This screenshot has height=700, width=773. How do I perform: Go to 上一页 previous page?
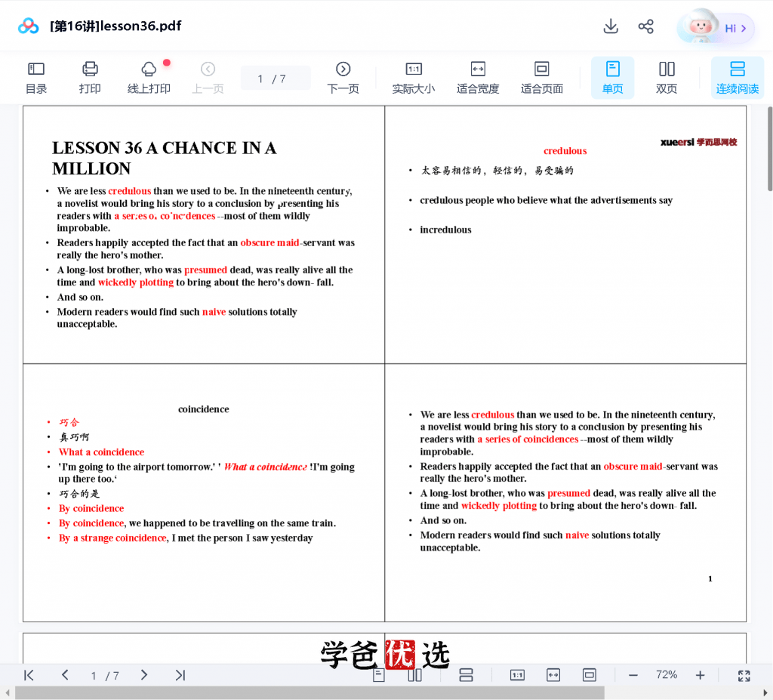pyautogui.click(x=208, y=78)
